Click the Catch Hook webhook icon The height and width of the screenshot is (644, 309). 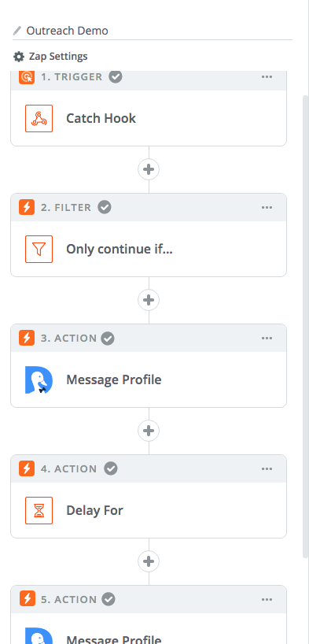pyautogui.click(x=39, y=118)
